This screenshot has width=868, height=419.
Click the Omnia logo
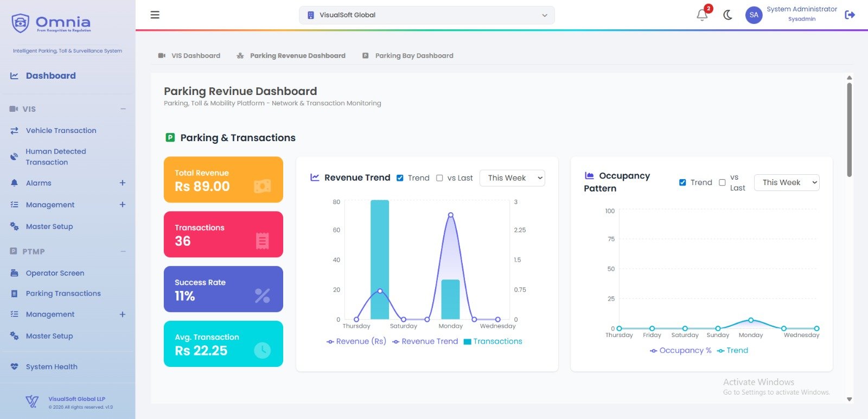52,23
